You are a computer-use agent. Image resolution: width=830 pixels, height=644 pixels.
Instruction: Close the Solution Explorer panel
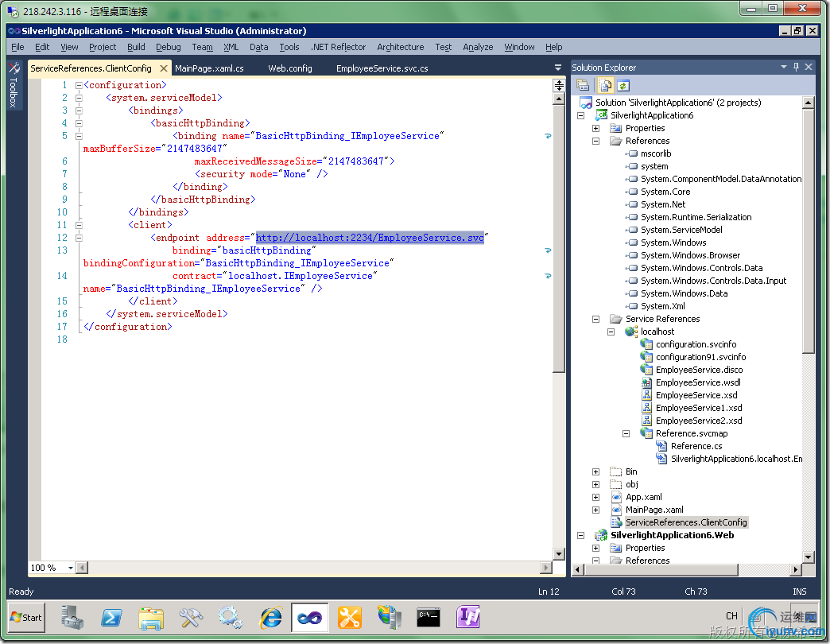[x=809, y=68]
